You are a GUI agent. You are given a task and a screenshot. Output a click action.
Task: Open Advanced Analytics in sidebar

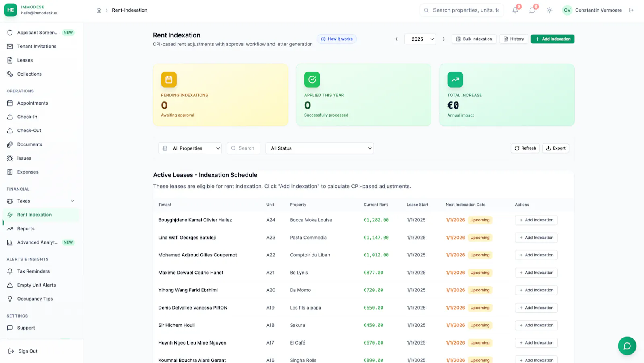(x=41, y=242)
